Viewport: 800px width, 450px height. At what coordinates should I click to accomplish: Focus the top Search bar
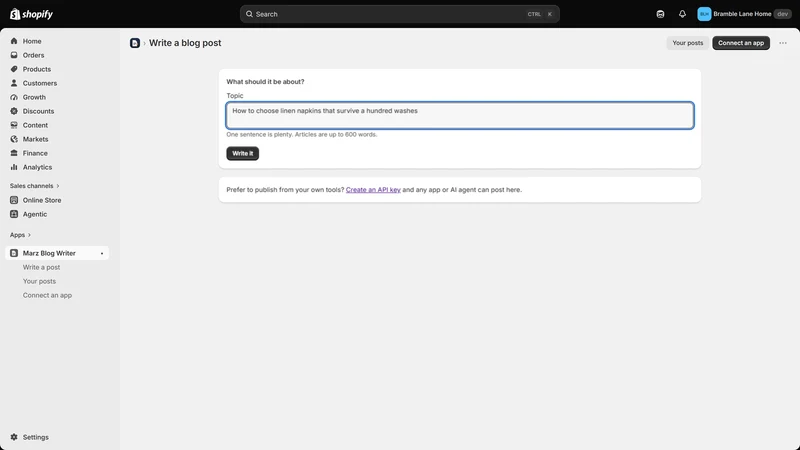pyautogui.click(x=399, y=14)
